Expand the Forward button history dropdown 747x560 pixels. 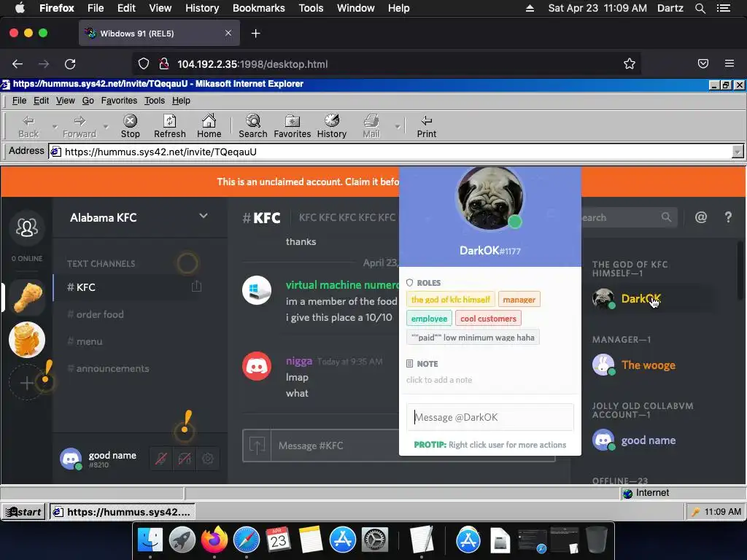point(106,127)
